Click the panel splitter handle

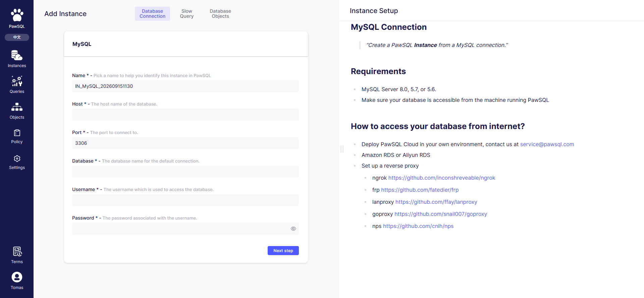(342, 149)
